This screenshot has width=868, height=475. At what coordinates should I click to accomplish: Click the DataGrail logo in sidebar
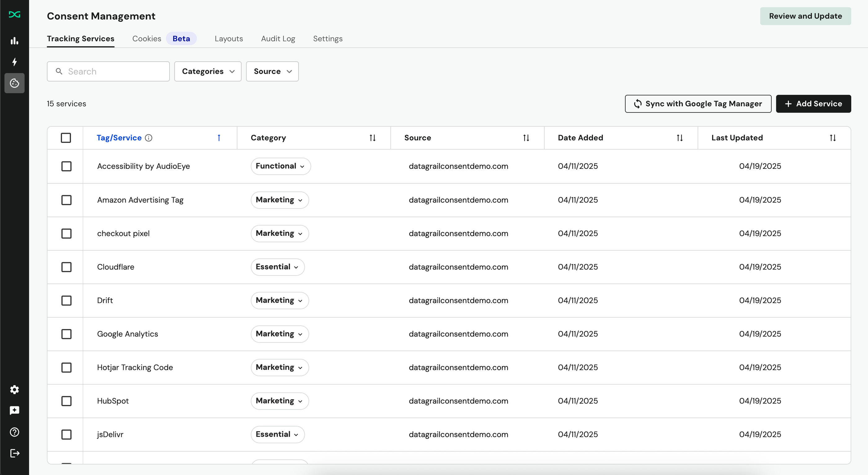pos(15,14)
